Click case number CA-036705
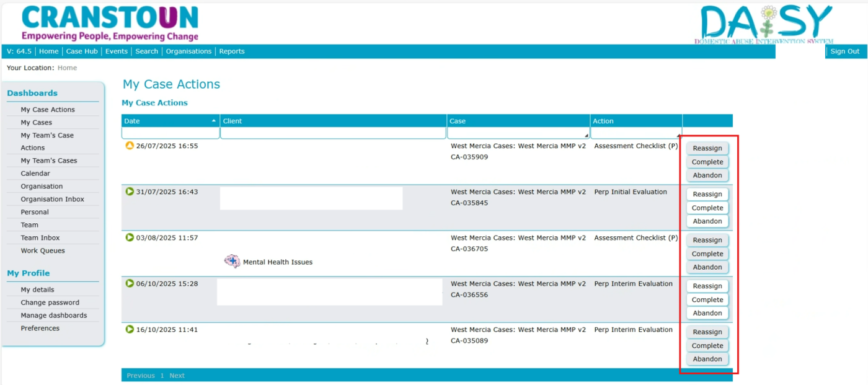This screenshot has height=385, width=868. click(469, 249)
